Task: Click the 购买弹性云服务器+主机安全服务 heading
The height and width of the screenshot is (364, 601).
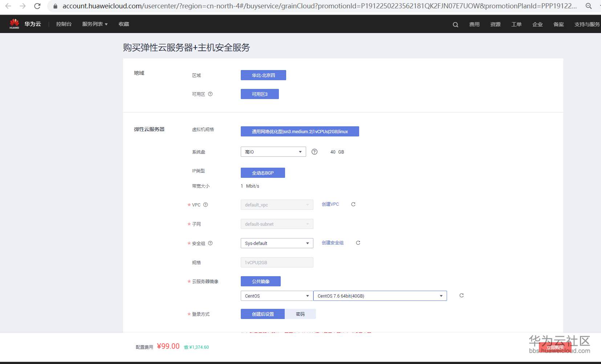Action: pos(187,48)
